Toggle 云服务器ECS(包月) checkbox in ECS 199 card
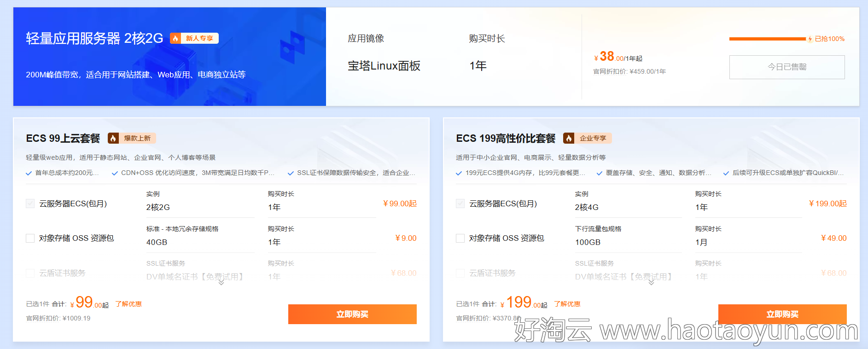The image size is (868, 349). (x=460, y=204)
